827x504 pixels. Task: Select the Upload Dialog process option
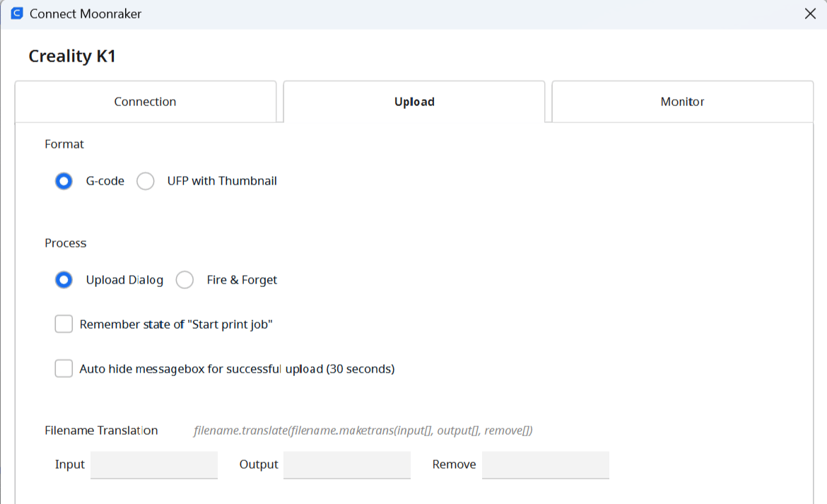coord(64,280)
